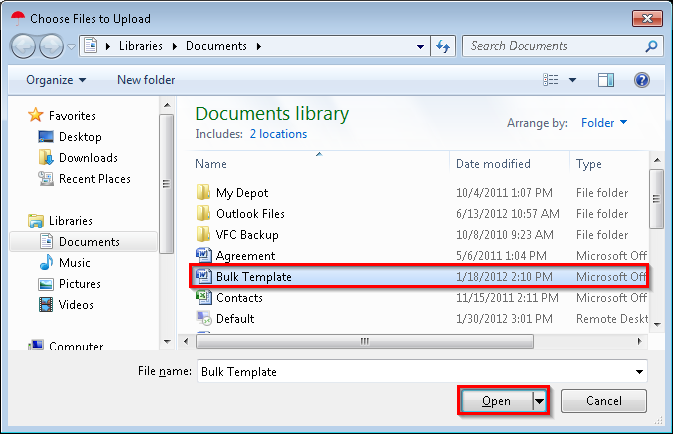
Task: Click the Help question mark icon
Action: click(642, 80)
